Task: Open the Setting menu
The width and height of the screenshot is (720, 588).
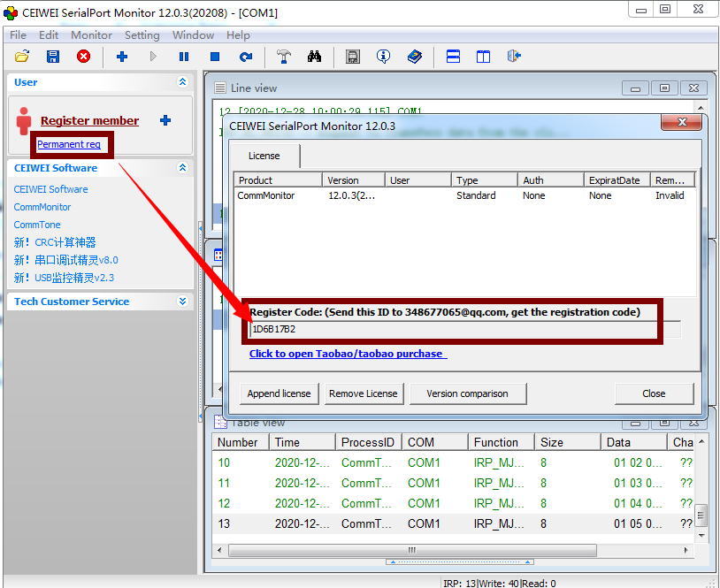Action: [142, 34]
